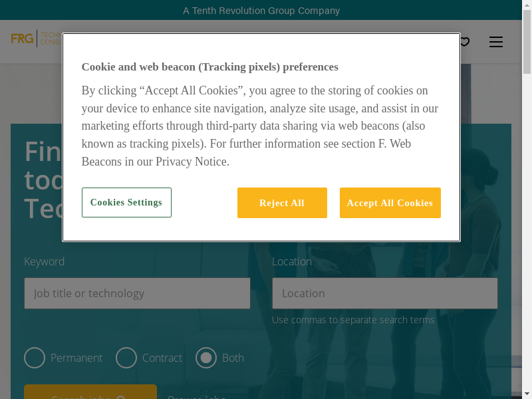Viewport: 532px width, 399px height.
Task: Open the hamburger navigation menu
Action: point(496,42)
